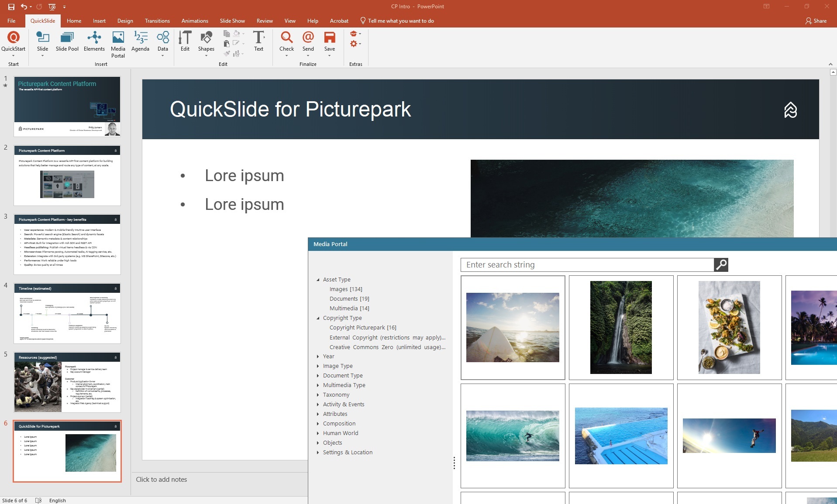837x504 pixels.
Task: Click the Send icon
Action: [x=308, y=38]
